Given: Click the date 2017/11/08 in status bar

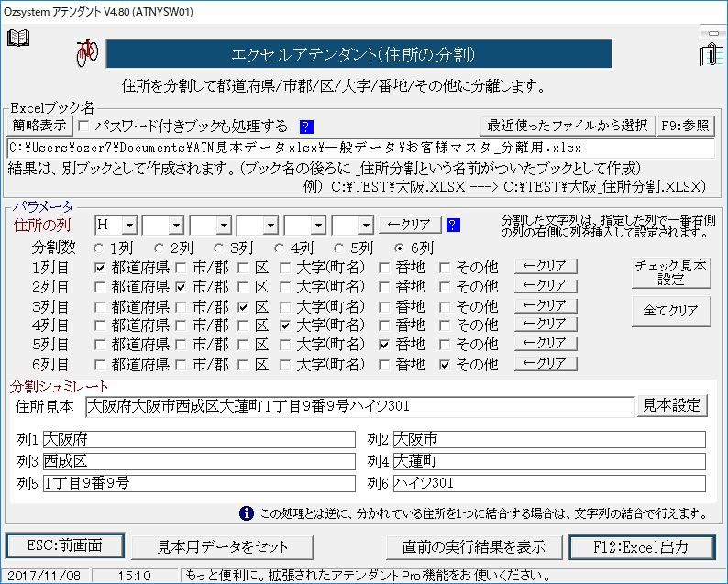Looking at the screenshot, I should 45,576.
